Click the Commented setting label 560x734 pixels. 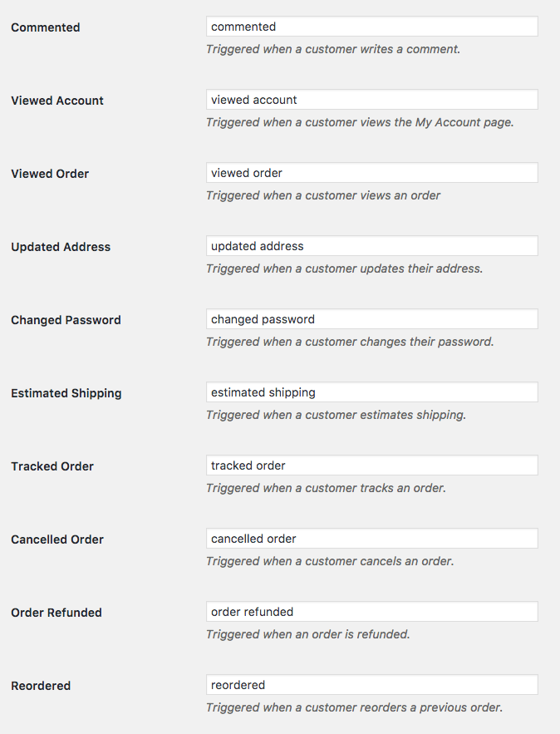coord(46,27)
